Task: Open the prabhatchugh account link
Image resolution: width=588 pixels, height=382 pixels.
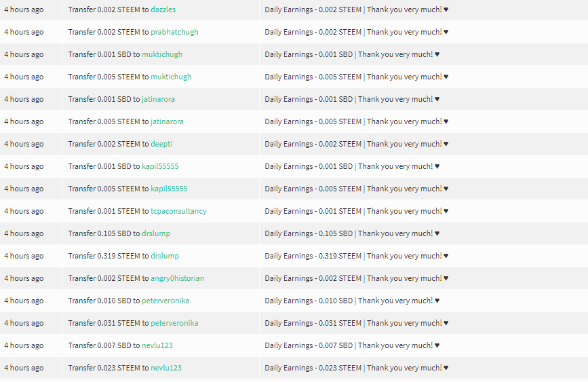Action: click(174, 33)
